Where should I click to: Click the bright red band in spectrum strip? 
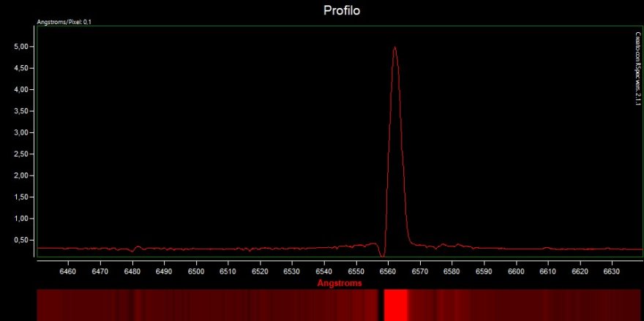pos(396,304)
